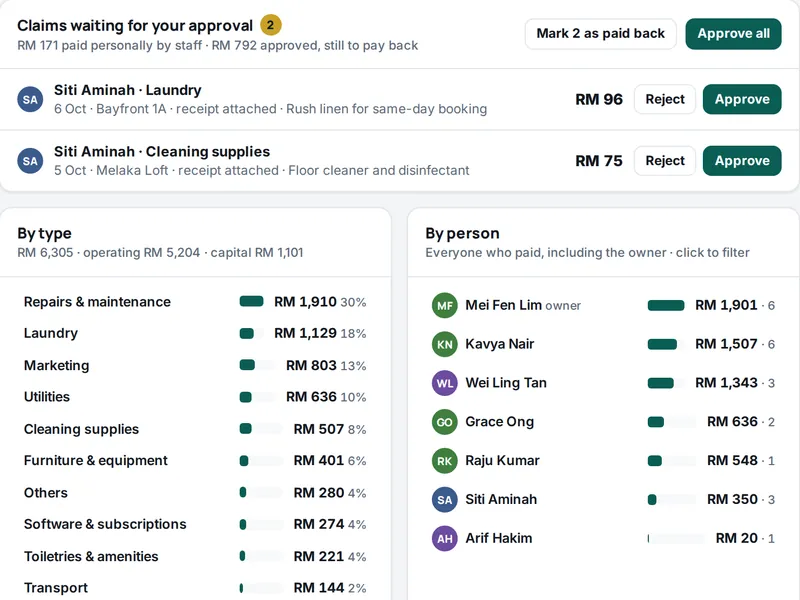The image size is (800, 600).
Task: Click Raju Kumar's RK avatar
Action: coord(444,461)
